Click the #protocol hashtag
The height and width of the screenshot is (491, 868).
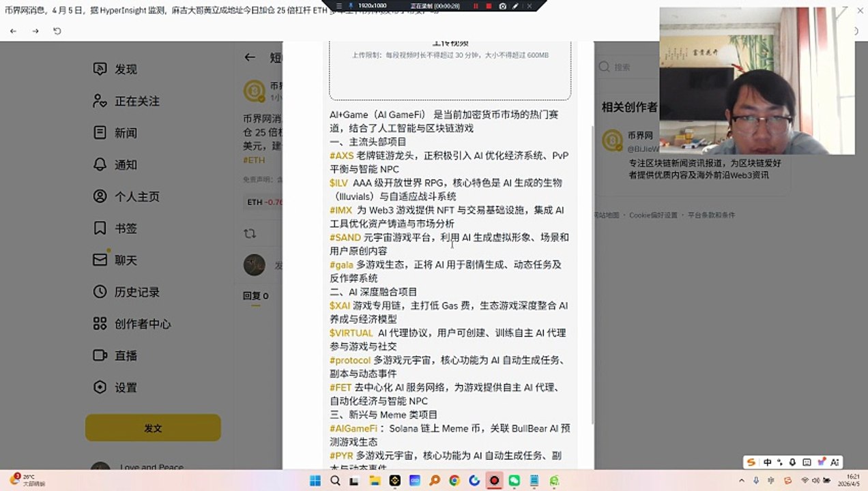pos(350,360)
